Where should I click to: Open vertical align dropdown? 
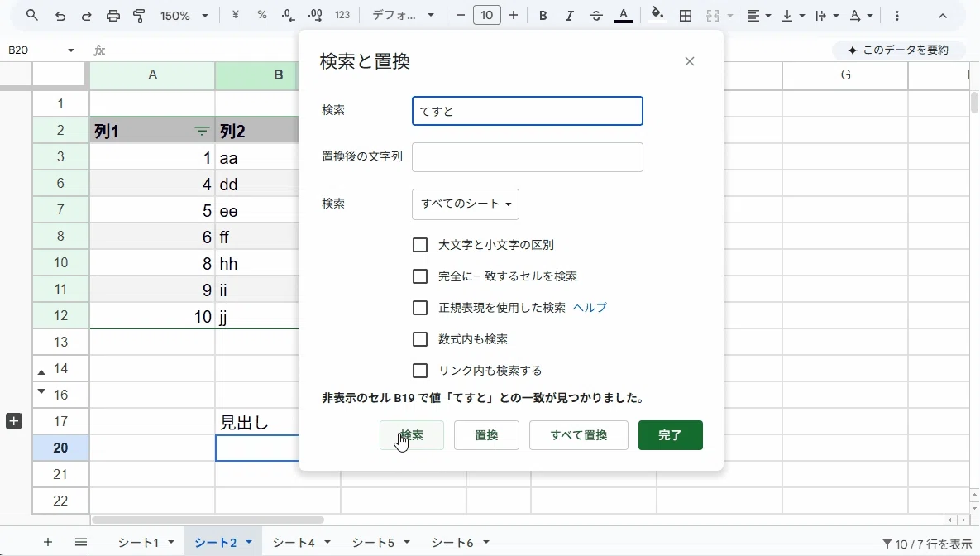pos(792,16)
